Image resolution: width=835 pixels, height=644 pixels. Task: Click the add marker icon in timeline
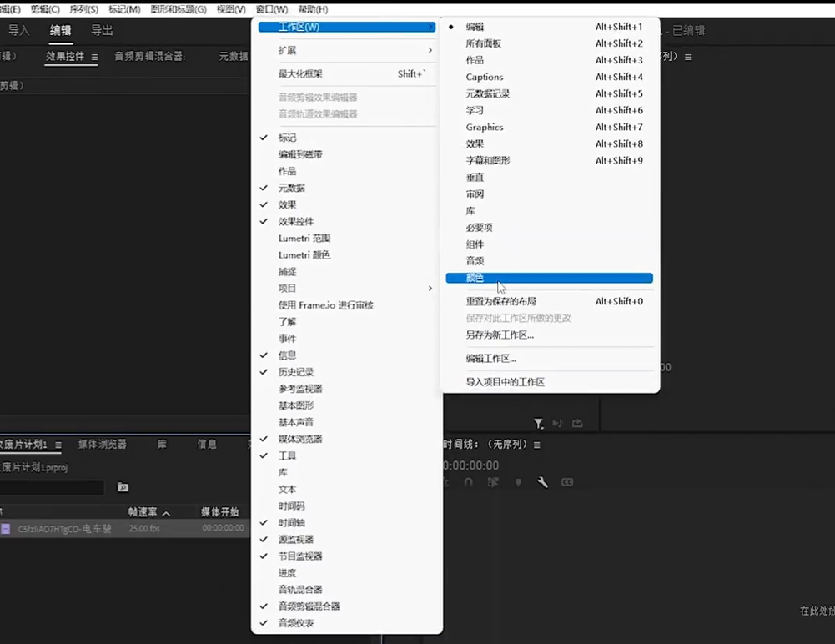[518, 482]
